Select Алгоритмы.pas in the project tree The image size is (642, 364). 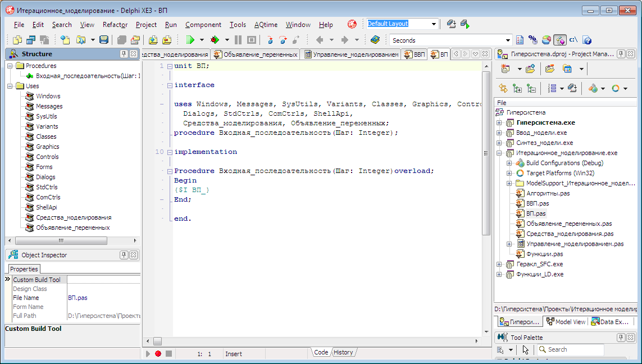tap(548, 193)
